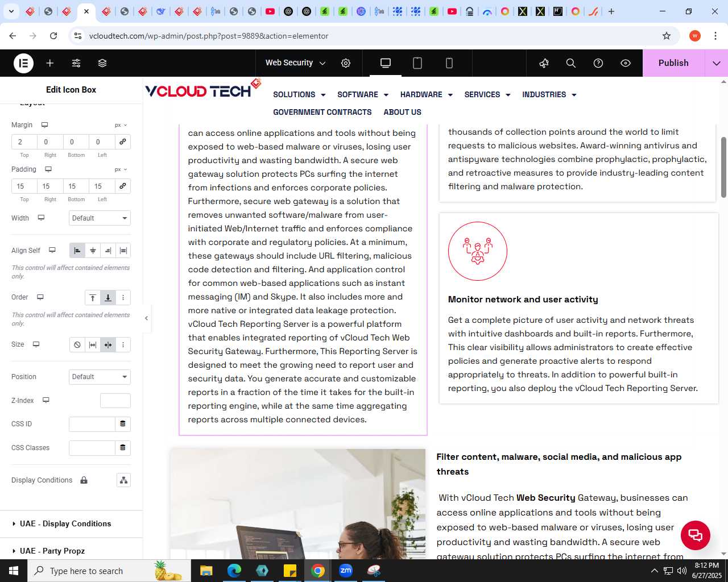Change Margin unit px dropdown

[121, 125]
